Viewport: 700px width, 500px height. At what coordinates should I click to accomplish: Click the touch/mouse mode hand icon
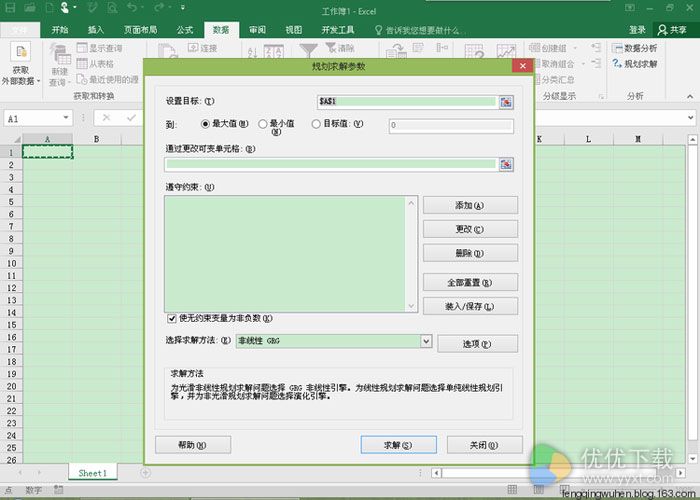(65, 7)
